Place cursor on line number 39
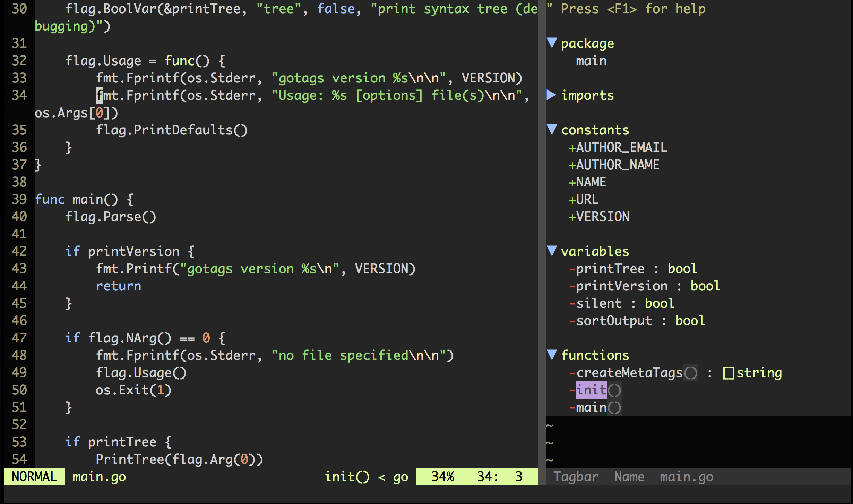This screenshot has width=853, height=504. [19, 199]
